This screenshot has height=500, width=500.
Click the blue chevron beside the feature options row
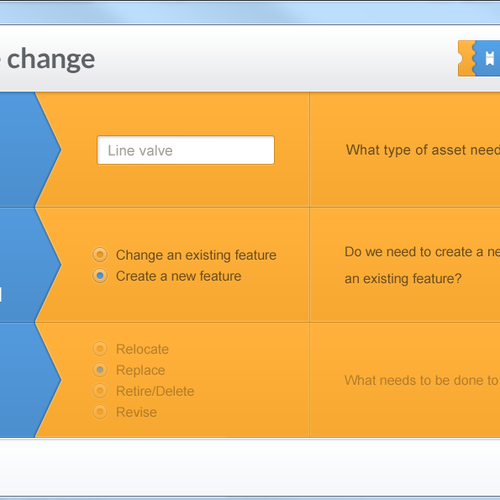pos(30,265)
